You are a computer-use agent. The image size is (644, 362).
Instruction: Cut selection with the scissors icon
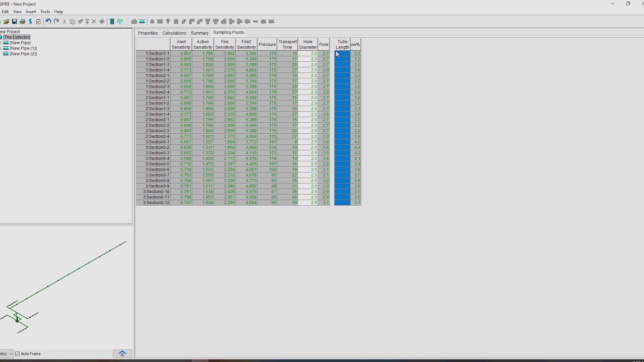point(64,22)
